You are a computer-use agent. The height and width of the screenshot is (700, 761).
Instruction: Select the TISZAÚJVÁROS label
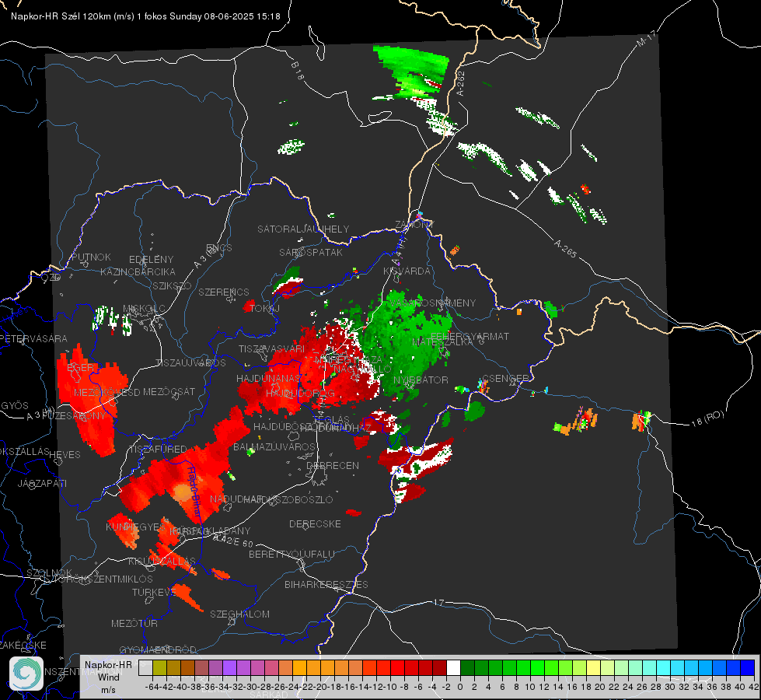pos(190,363)
